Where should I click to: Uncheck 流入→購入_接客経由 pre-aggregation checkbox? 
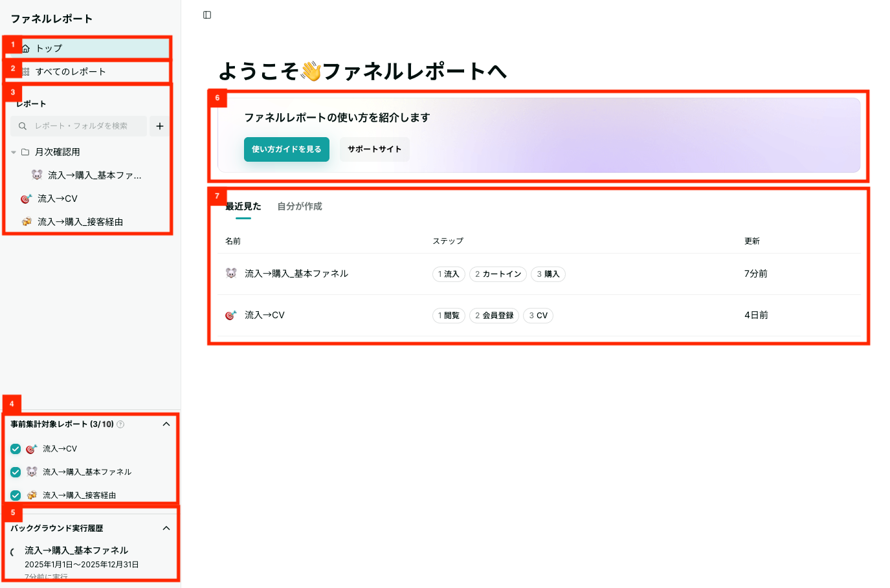[x=16, y=495]
